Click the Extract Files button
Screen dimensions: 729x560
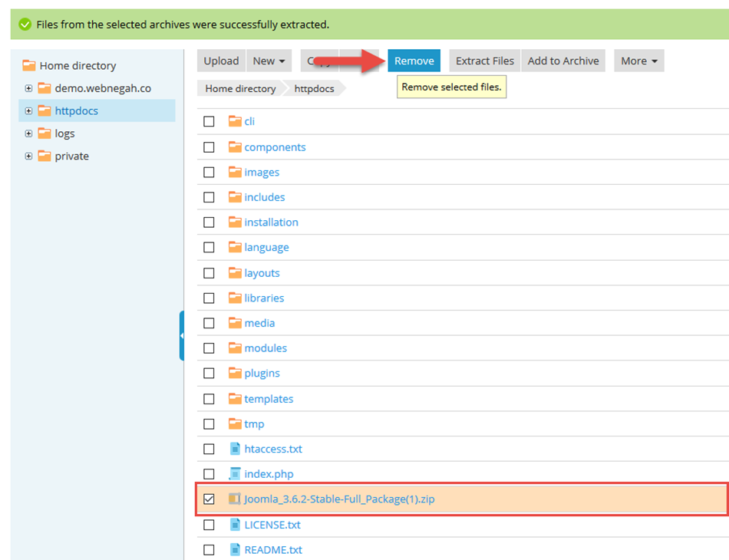pos(484,61)
